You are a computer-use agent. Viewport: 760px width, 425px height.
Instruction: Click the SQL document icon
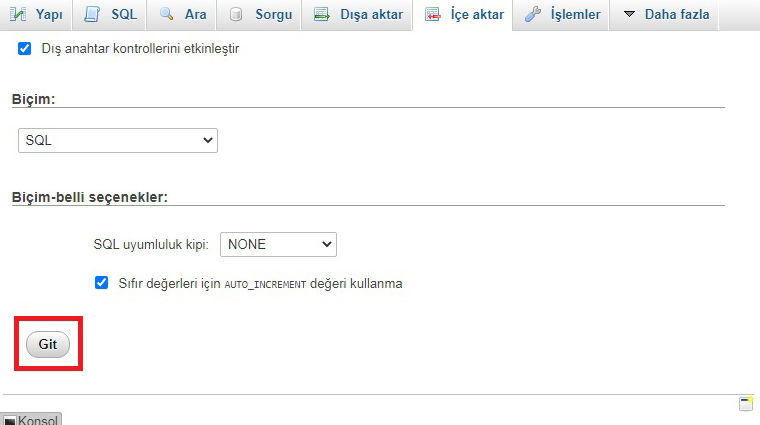(92, 15)
